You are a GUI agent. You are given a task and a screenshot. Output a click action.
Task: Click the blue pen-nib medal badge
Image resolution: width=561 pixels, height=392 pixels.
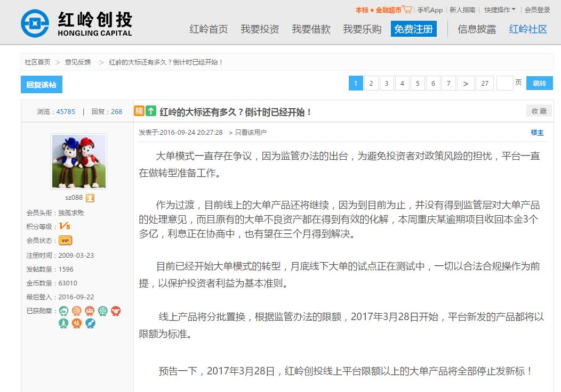tap(90, 323)
